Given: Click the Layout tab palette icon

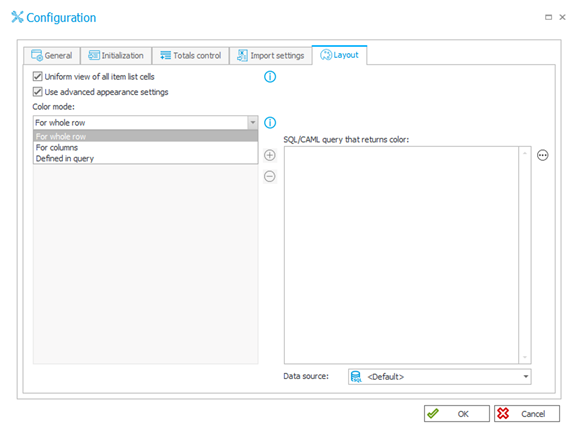Looking at the screenshot, I should click(326, 55).
